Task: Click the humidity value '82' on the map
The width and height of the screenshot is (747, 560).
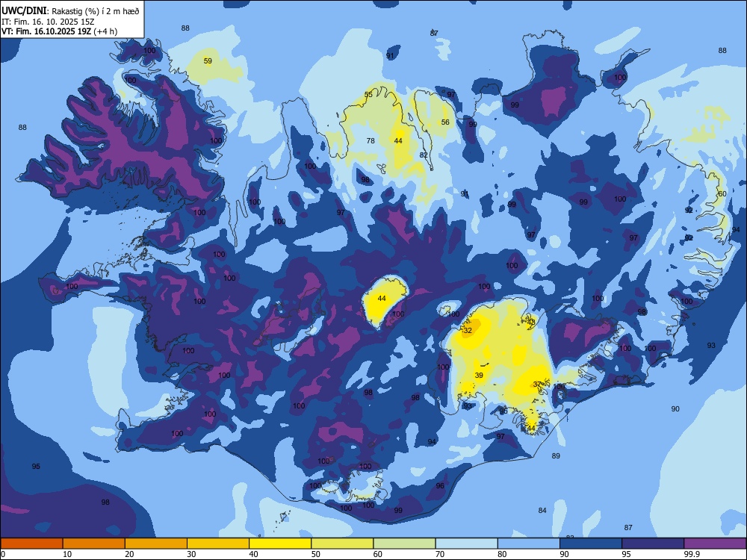Action: coord(424,155)
